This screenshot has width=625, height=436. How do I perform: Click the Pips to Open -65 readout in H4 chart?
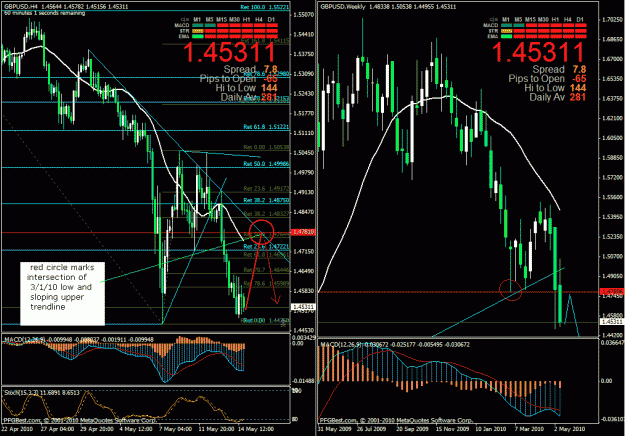click(x=238, y=79)
